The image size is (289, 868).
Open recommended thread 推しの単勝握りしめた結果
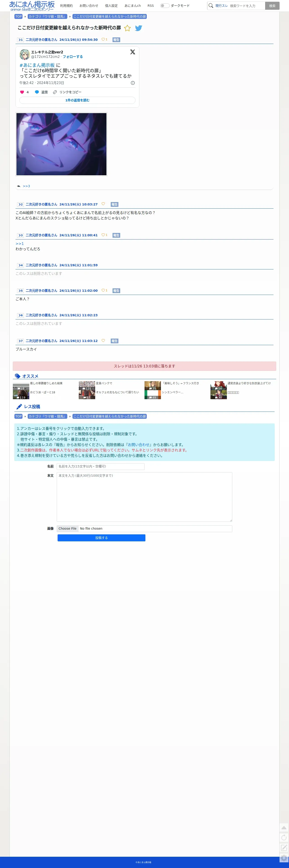click(x=46, y=383)
